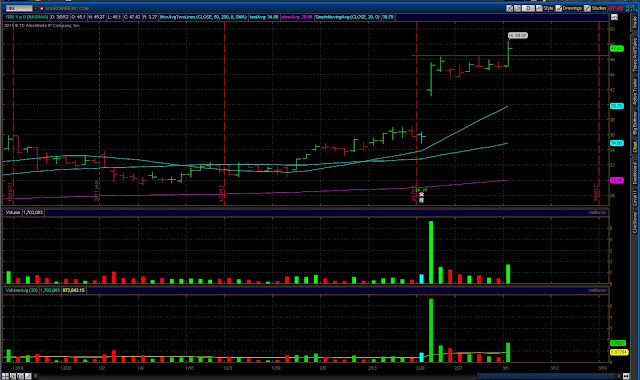The width and height of the screenshot is (640, 380).
Task: Click the third icon in bottom-left toolbar
Action: click(x=20, y=376)
